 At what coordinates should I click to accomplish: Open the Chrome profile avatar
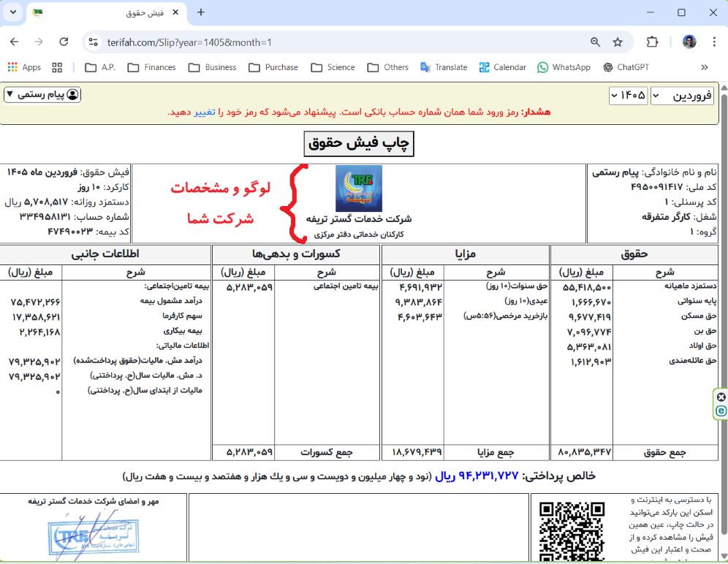[689, 42]
